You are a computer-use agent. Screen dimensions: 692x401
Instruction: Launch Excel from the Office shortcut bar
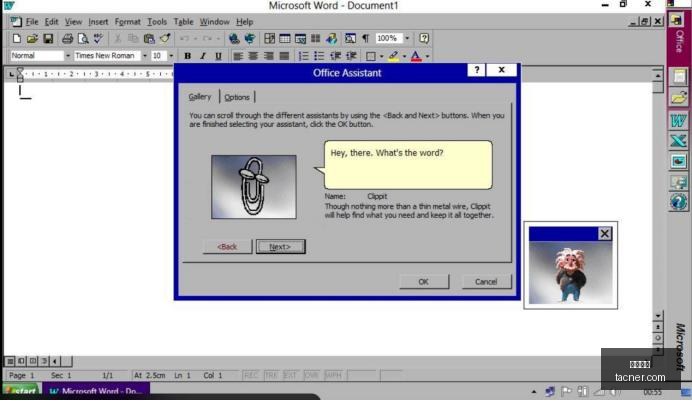pos(678,141)
